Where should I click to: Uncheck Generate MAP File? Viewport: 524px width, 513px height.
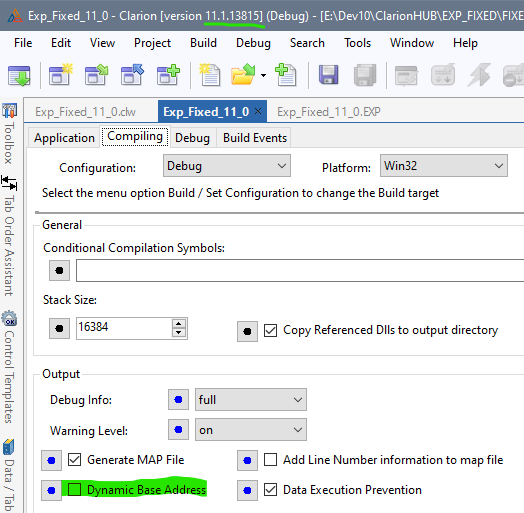point(74,460)
